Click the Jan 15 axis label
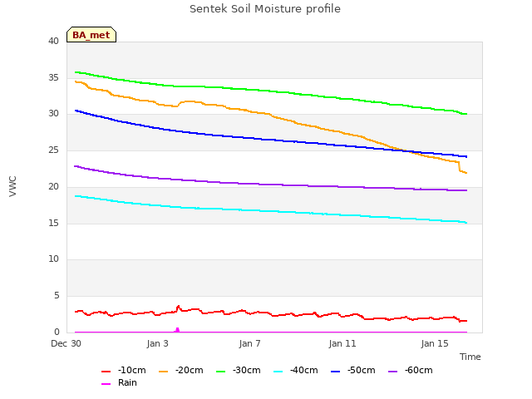 (x=435, y=343)
